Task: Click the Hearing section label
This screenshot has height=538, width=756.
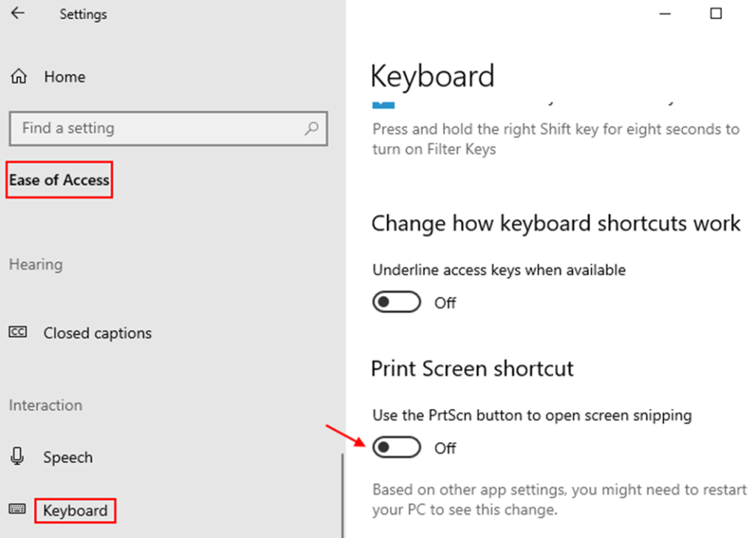Action: (35, 264)
